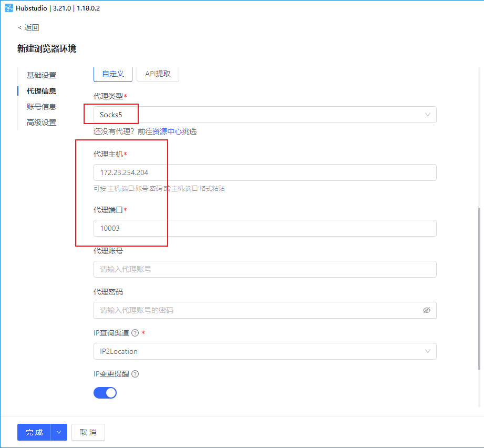Screen dimensions: 484x448
Task: Open the 高级设置 section
Action: (42, 122)
